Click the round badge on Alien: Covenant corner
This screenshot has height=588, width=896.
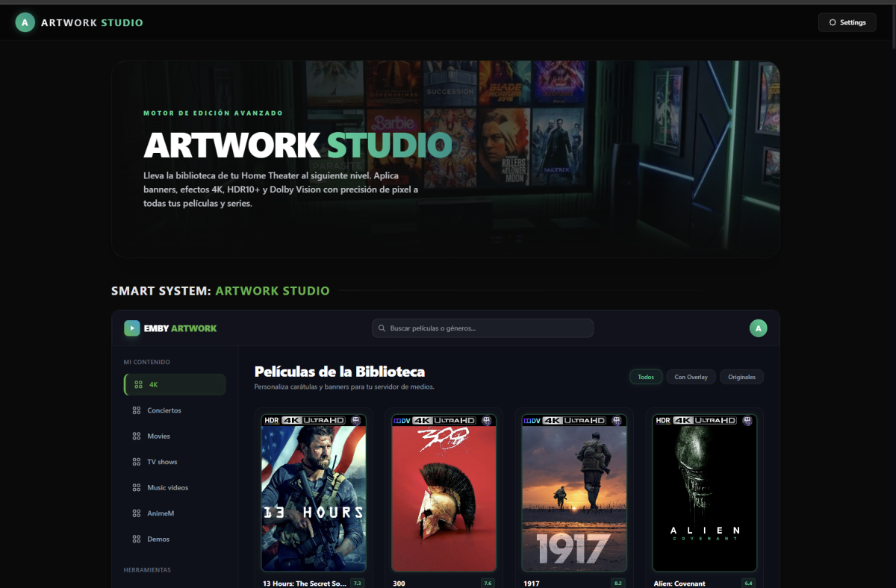(747, 421)
